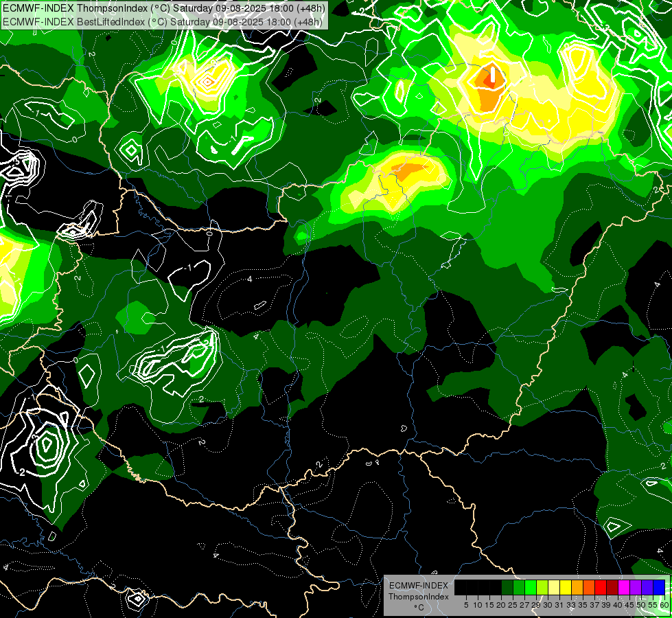Click legend tick value '45'
Viewport: 672px width, 618px height.
pos(630,605)
